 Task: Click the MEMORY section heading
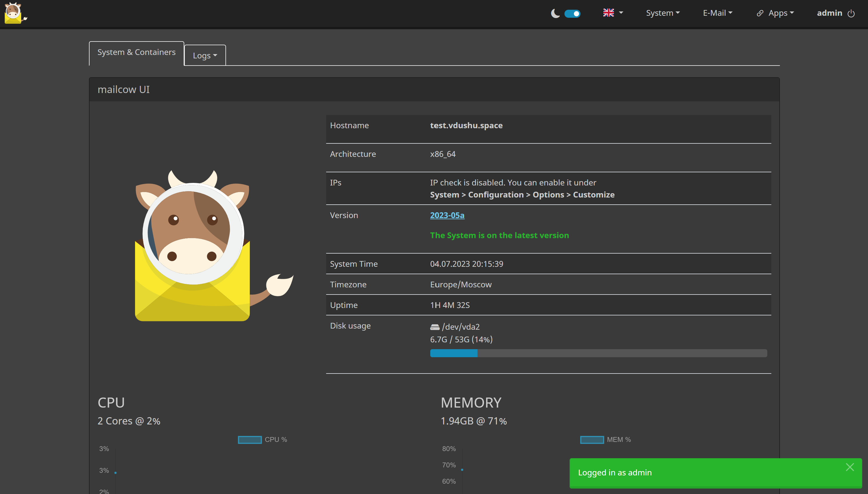click(x=471, y=403)
